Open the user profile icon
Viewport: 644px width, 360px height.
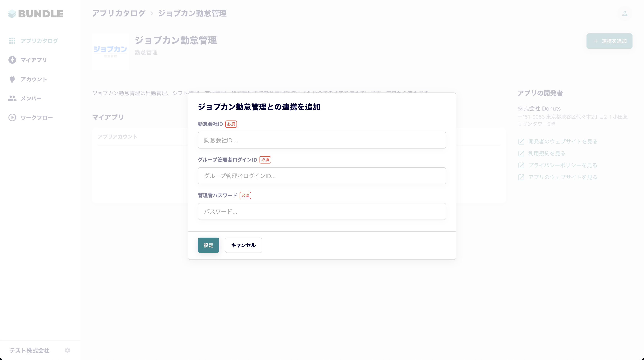pyautogui.click(x=625, y=13)
